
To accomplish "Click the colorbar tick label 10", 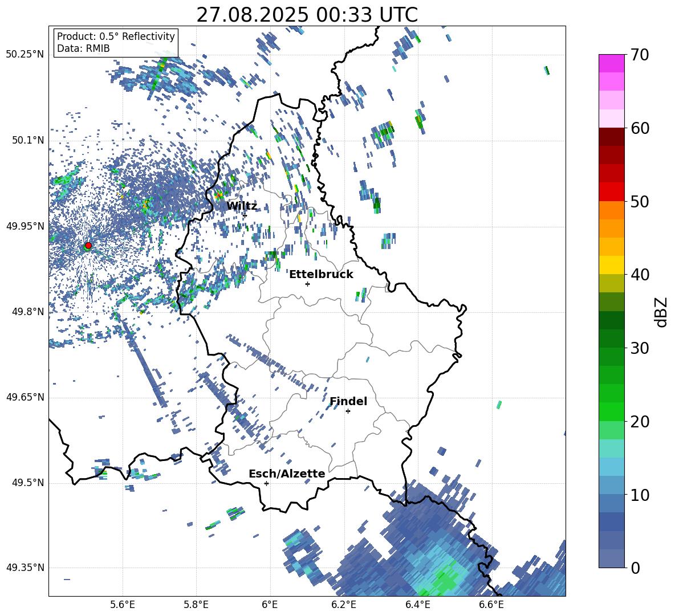I will [x=640, y=495].
